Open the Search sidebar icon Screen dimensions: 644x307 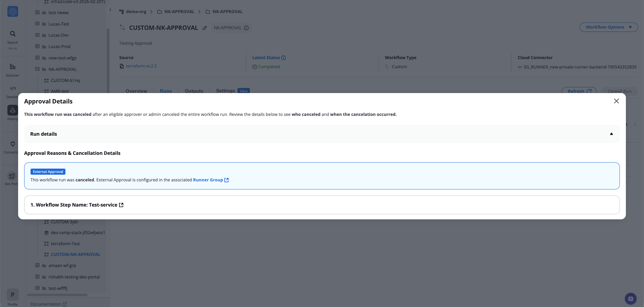(12, 34)
